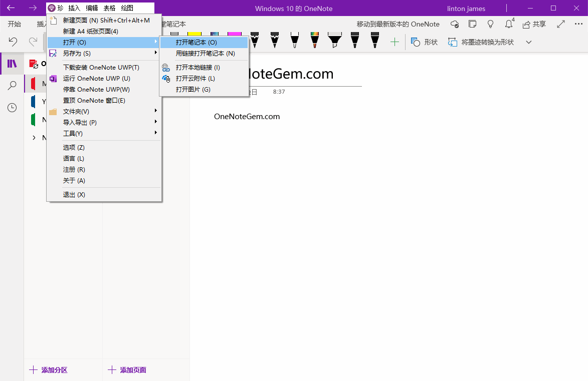Open the search magnifier in sidebar
This screenshot has width=588, height=381.
point(12,86)
